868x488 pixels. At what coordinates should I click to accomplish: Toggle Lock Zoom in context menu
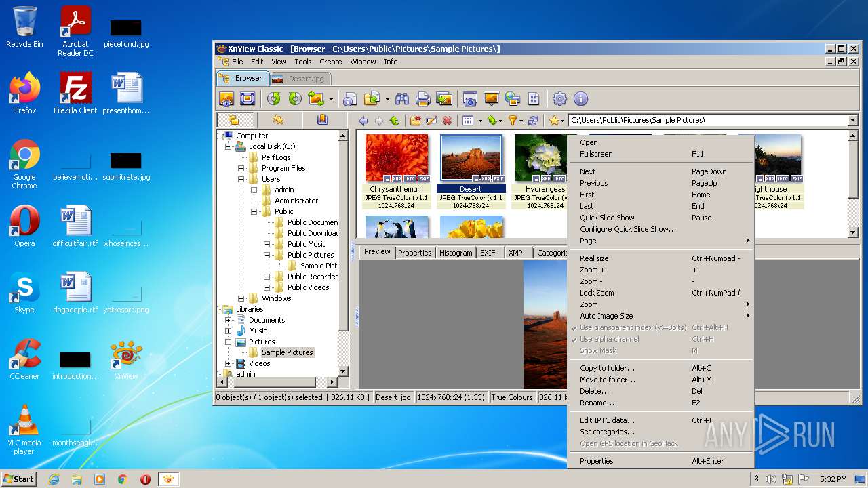597,293
